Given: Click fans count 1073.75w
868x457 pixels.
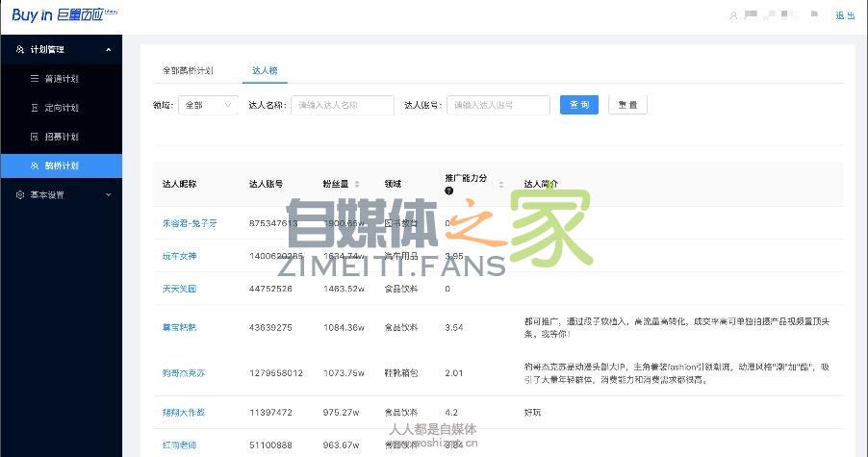Looking at the screenshot, I should point(344,373).
